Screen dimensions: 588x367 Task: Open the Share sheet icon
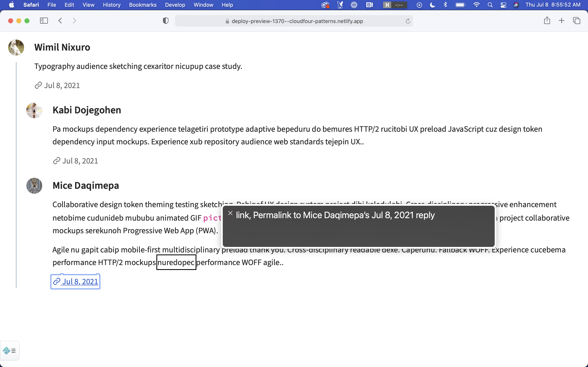pyautogui.click(x=547, y=21)
